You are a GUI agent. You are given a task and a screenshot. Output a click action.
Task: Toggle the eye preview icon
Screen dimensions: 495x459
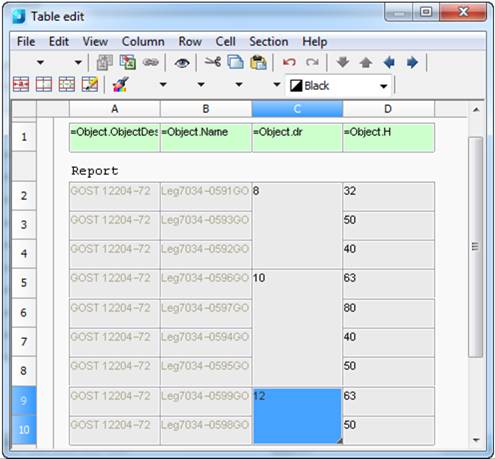182,63
